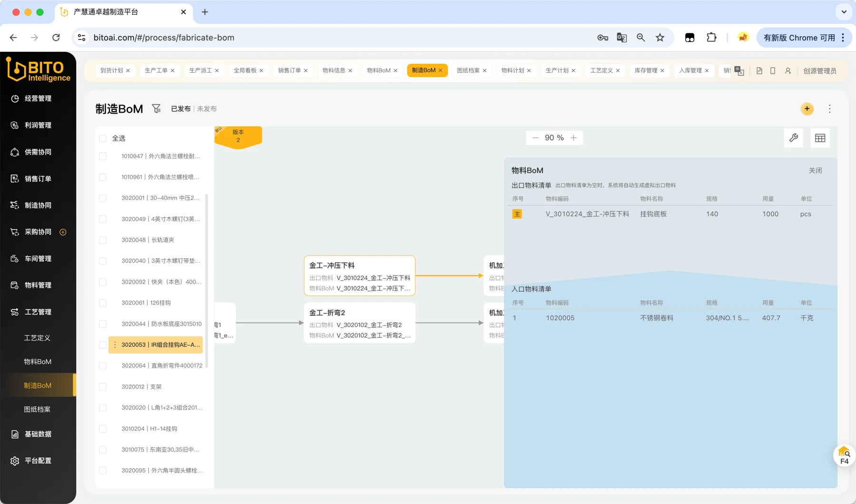Screen dimensions: 856x504
Task: Open the user profile icon
Action: (788, 71)
